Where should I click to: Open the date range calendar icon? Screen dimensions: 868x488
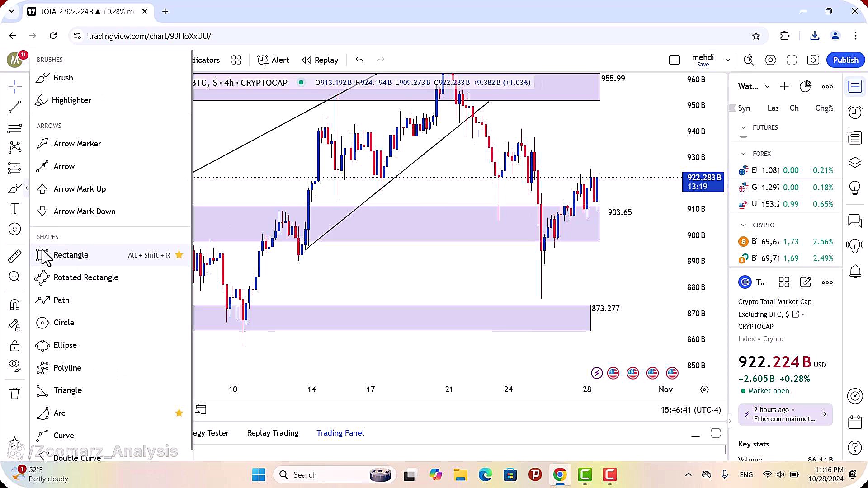point(201,410)
